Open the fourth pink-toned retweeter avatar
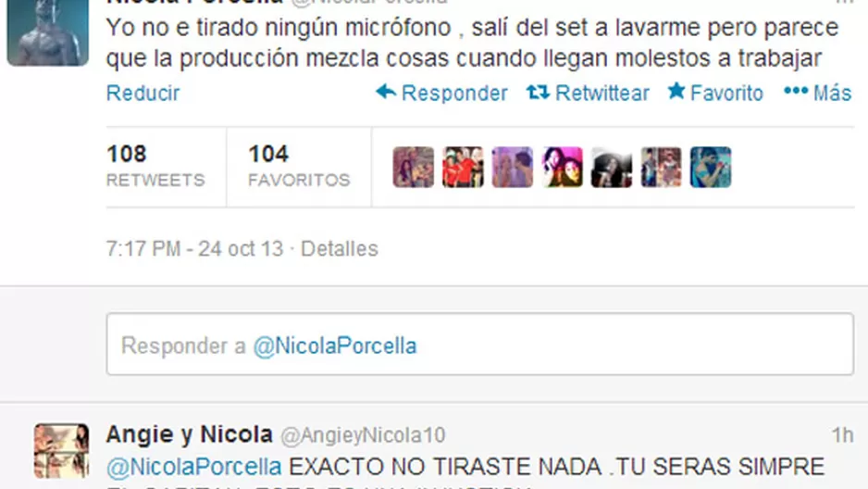Image resolution: width=868 pixels, height=489 pixels. tap(563, 168)
